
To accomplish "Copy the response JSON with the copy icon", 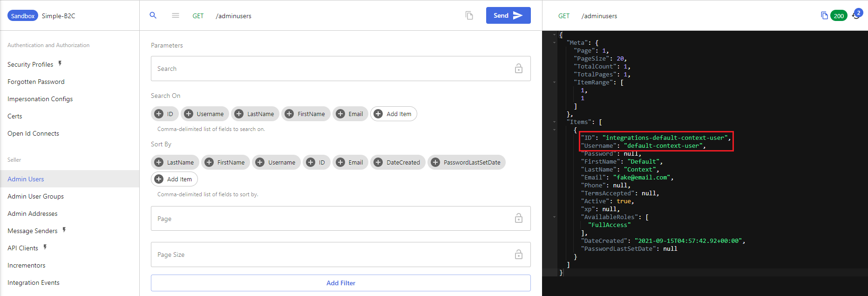I will pyautogui.click(x=824, y=15).
